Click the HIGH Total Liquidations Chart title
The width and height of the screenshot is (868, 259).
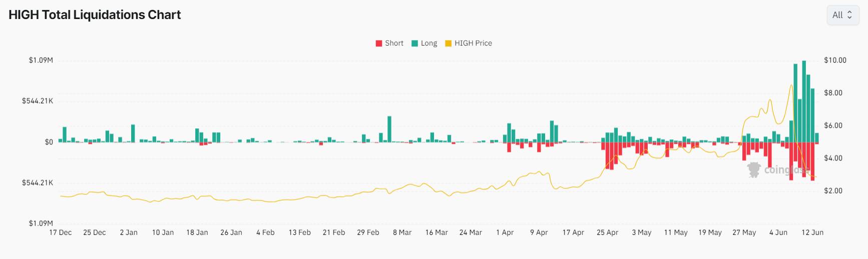coord(95,15)
